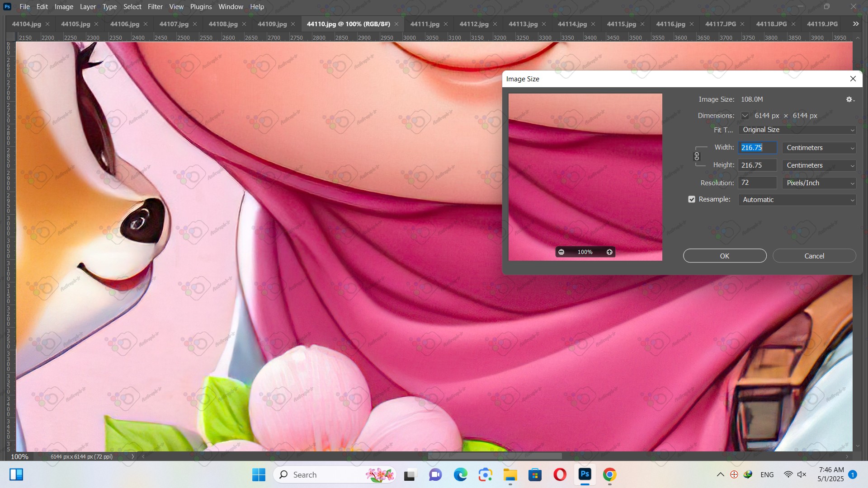Toggle the constrain proportions chain link icon
This screenshot has height=488, width=868.
pyautogui.click(x=697, y=156)
